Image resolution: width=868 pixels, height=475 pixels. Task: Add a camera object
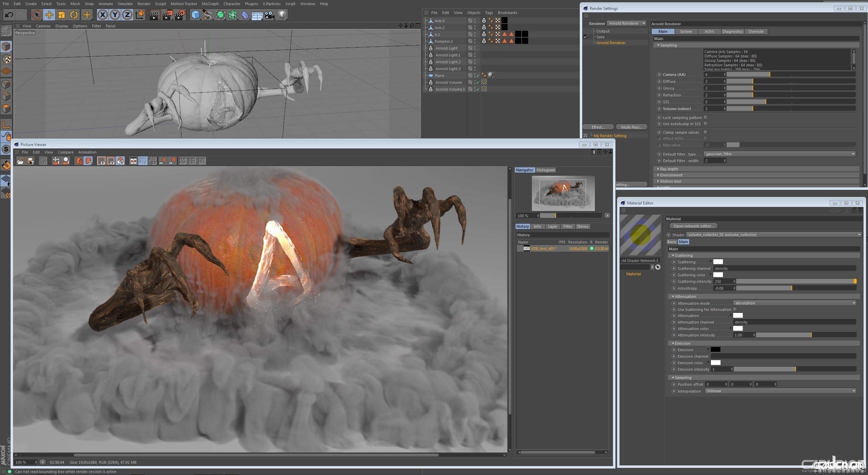pyautogui.click(x=270, y=15)
